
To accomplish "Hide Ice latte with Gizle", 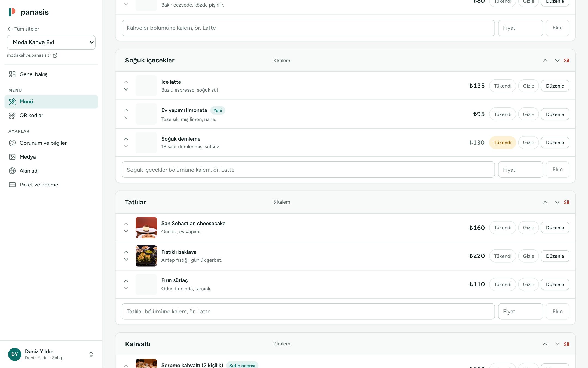I will click(x=528, y=86).
